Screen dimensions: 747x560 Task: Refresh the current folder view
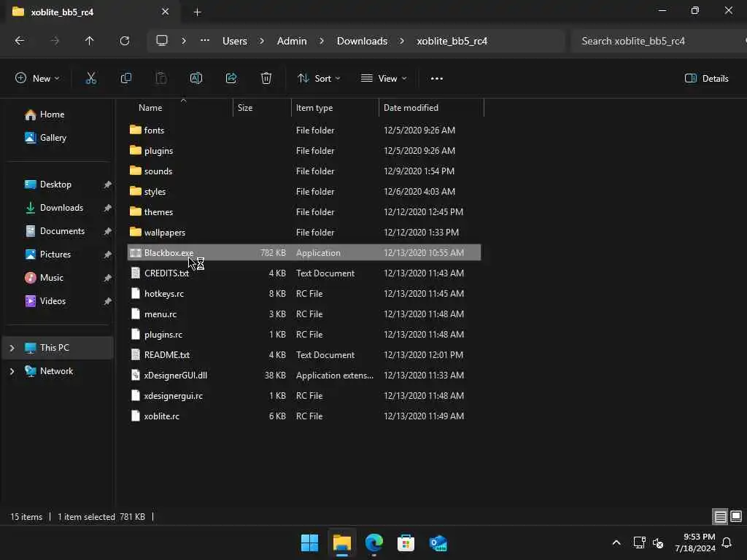click(x=125, y=41)
